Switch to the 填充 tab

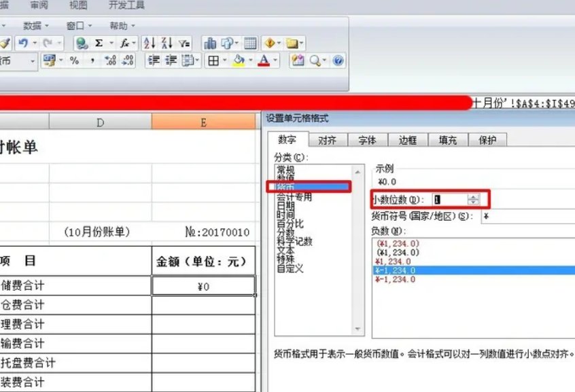pos(448,140)
